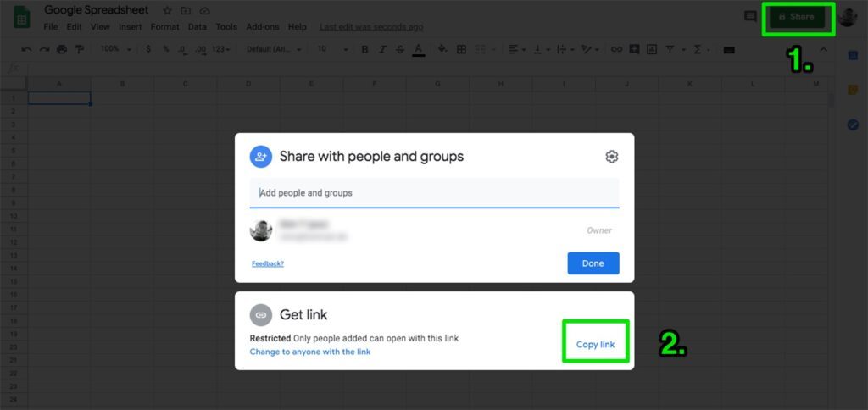868x410 pixels.
Task: Click the cloud save status icon
Action: click(x=205, y=10)
